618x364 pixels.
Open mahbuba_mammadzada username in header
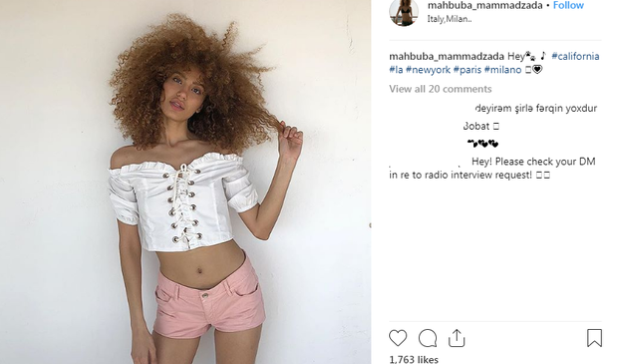pos(485,6)
